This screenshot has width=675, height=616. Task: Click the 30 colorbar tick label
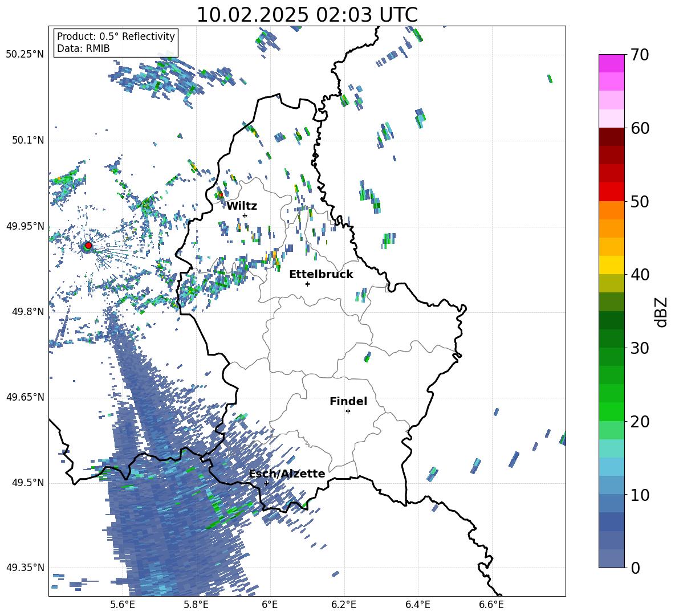pyautogui.click(x=640, y=348)
